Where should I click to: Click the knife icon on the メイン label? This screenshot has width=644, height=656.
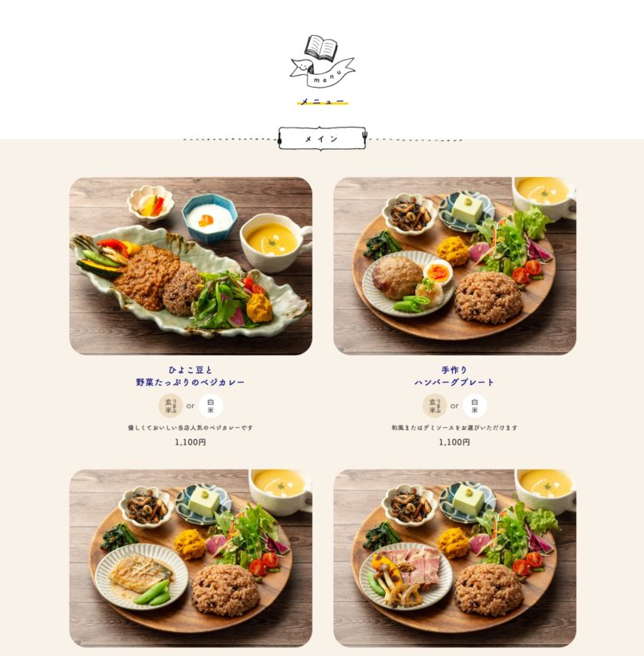pyautogui.click(x=280, y=139)
